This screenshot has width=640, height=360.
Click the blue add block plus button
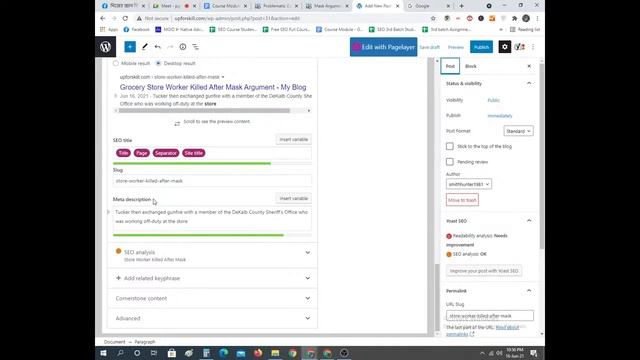130,47
